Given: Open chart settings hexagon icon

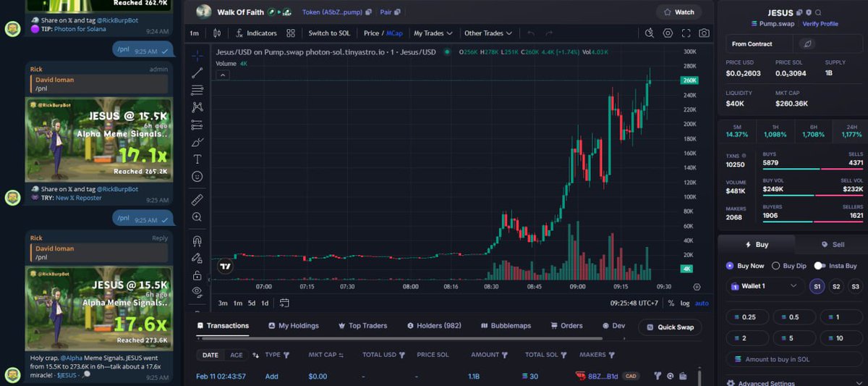Looking at the screenshot, I should [668, 33].
